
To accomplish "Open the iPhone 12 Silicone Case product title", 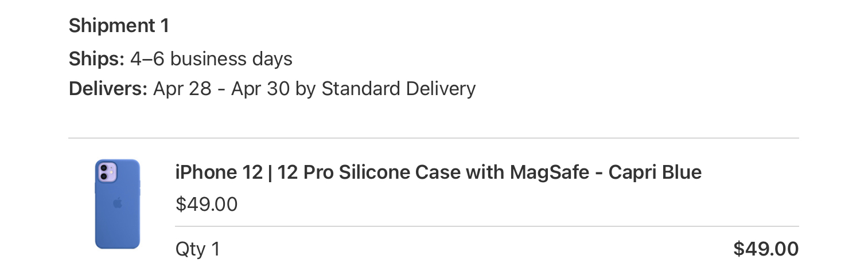I will 438,172.
